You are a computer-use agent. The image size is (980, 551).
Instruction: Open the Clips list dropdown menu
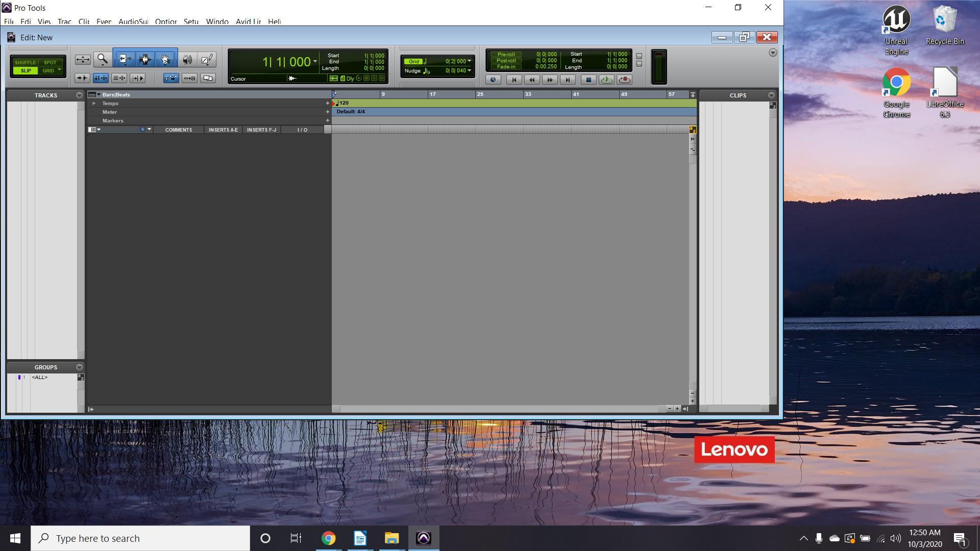(x=771, y=95)
